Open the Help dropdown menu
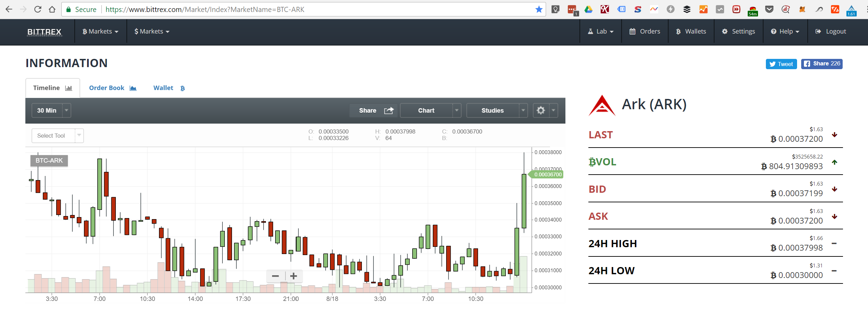868x316 pixels. (x=785, y=31)
